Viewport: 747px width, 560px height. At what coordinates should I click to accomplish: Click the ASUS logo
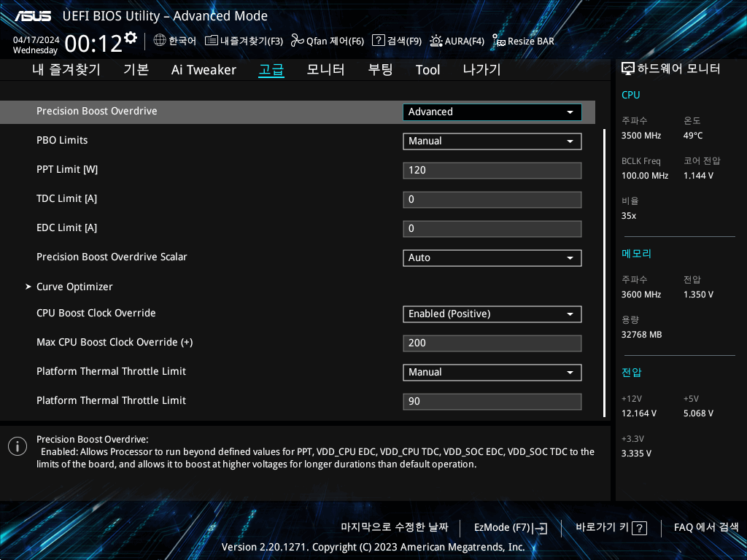pos(33,16)
